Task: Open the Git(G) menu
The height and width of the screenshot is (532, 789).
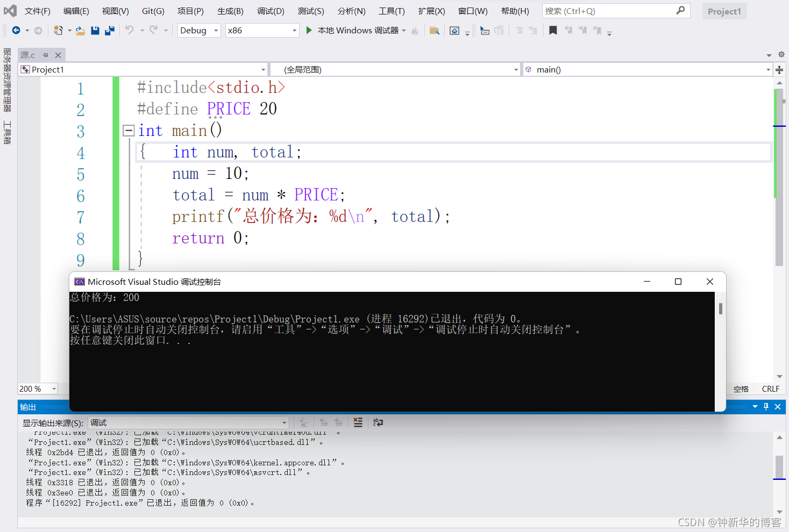Action: (x=153, y=11)
